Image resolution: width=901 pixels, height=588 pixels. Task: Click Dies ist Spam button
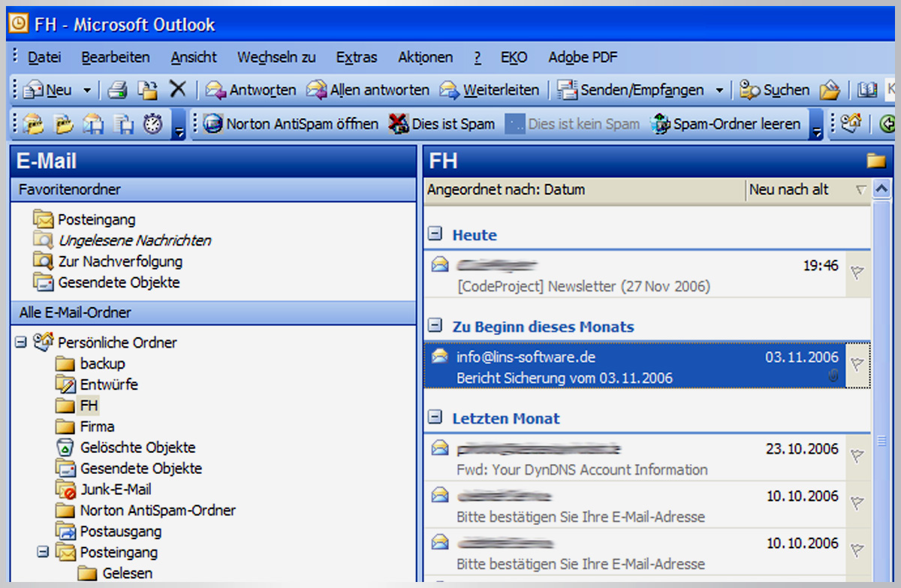(441, 124)
